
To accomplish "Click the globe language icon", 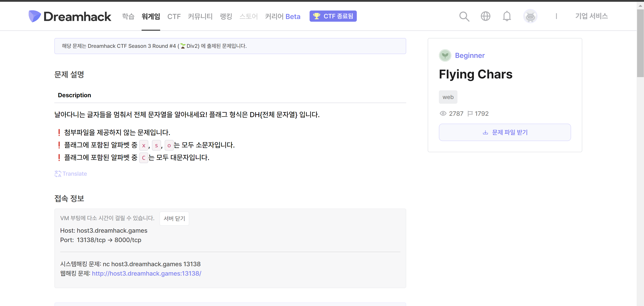I will (485, 17).
